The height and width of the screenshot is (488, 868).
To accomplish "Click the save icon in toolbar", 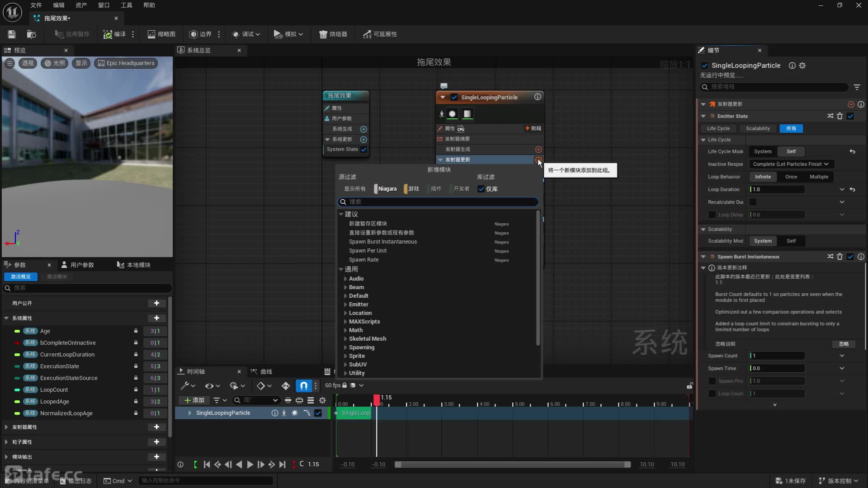I will click(x=12, y=34).
